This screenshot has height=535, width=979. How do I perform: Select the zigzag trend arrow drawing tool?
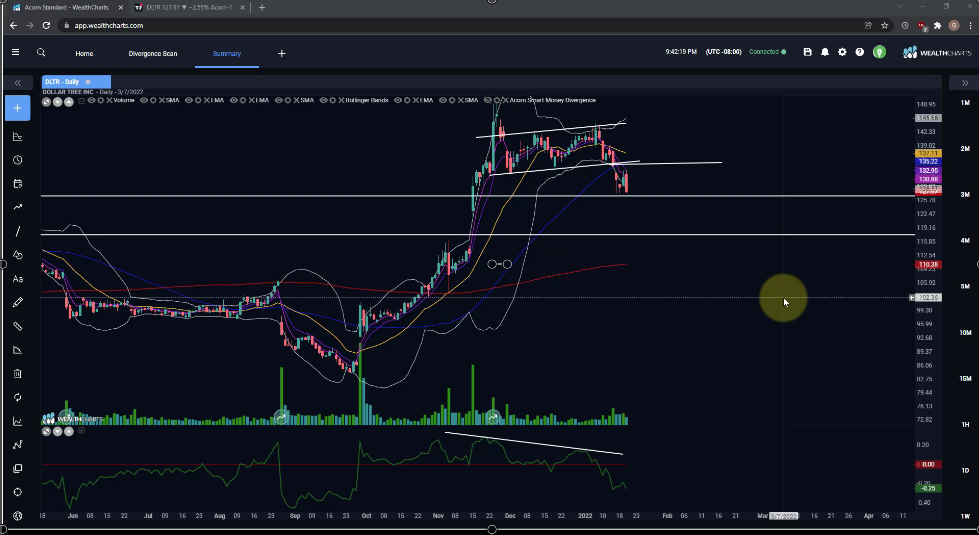17,207
